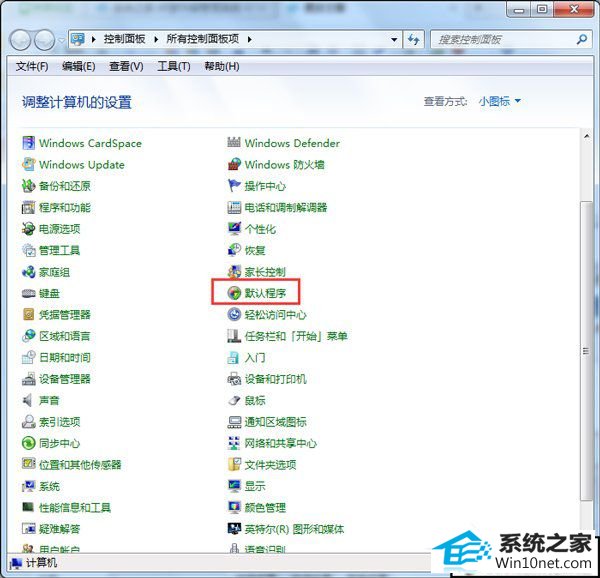
Task: Open 任务栏和「开始」菜单 link
Action: 296,336
